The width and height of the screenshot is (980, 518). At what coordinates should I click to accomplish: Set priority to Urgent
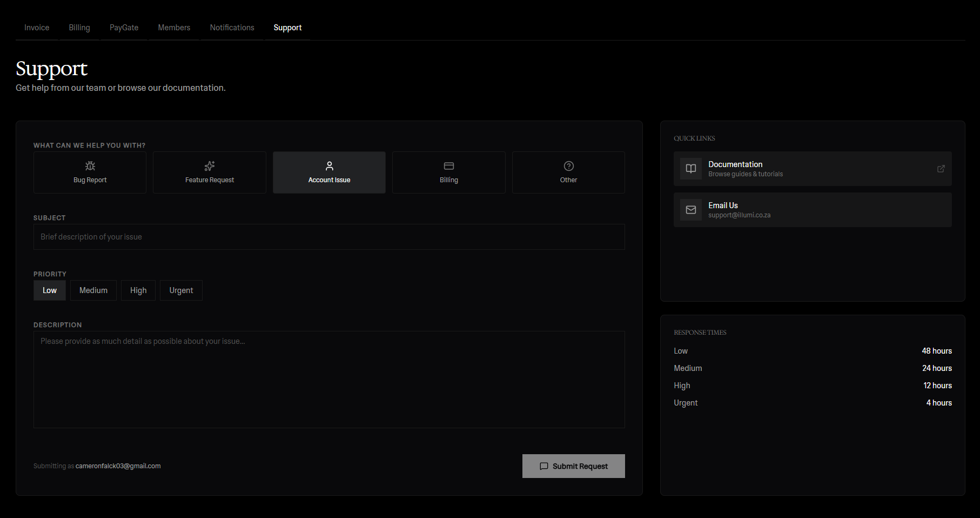point(181,290)
